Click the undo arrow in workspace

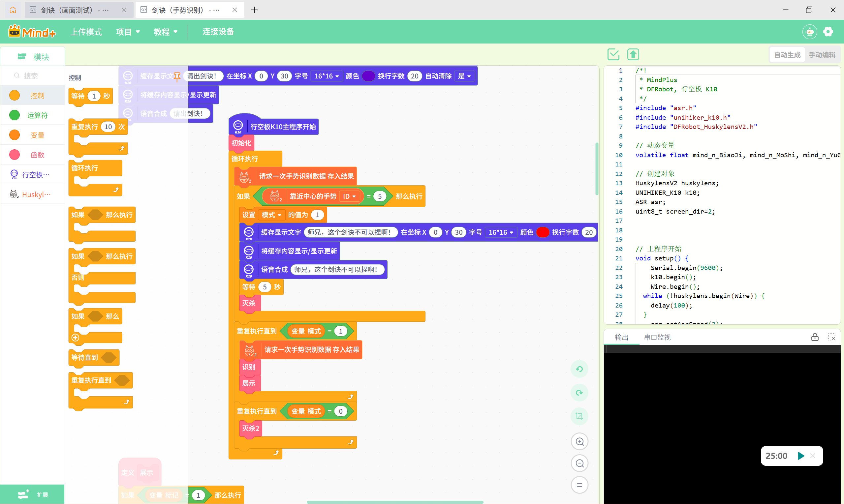(x=580, y=369)
